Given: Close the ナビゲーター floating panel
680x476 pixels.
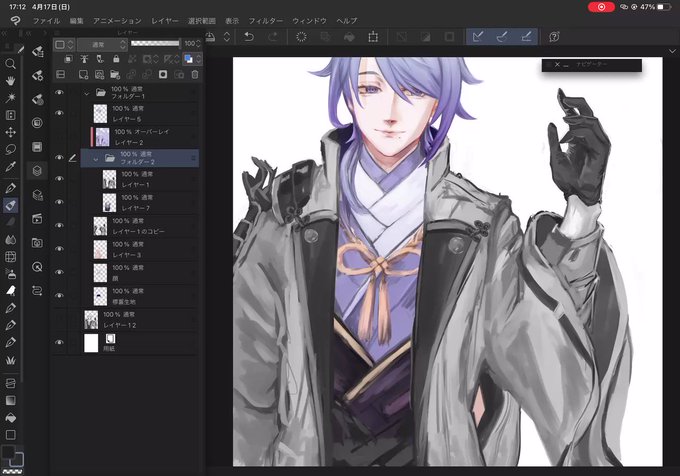Looking at the screenshot, I should tap(557, 65).
